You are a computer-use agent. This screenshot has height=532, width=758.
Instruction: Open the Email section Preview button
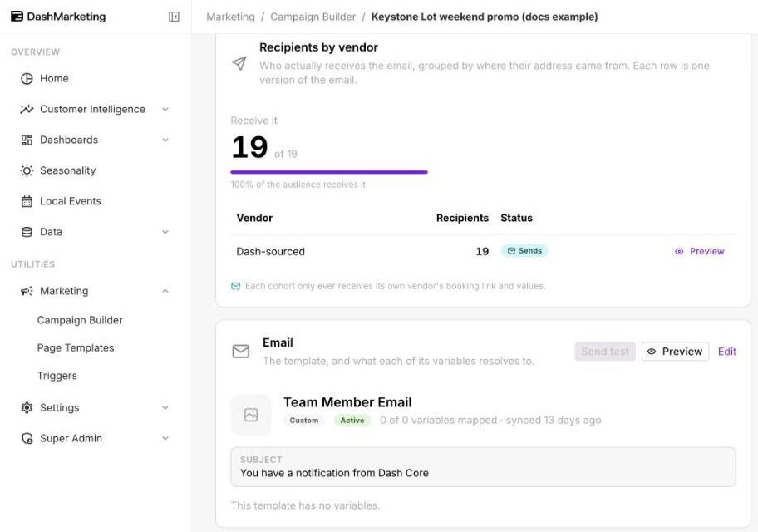pyautogui.click(x=676, y=352)
